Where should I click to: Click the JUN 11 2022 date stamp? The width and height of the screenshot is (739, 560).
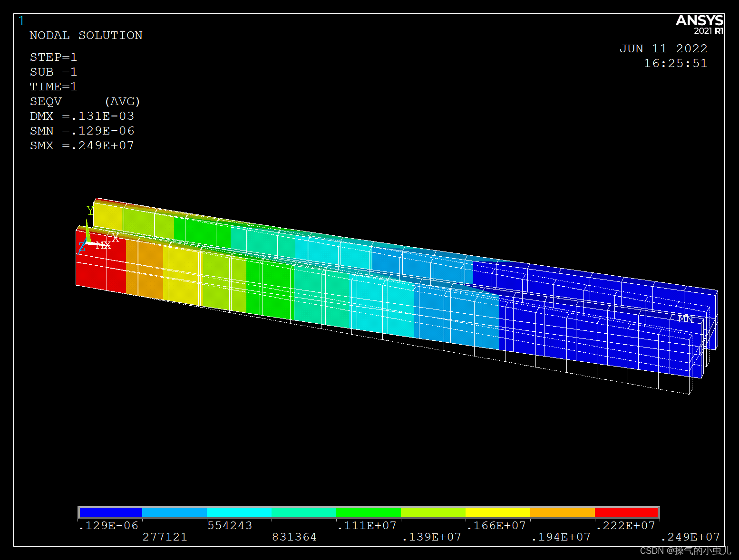[663, 48]
